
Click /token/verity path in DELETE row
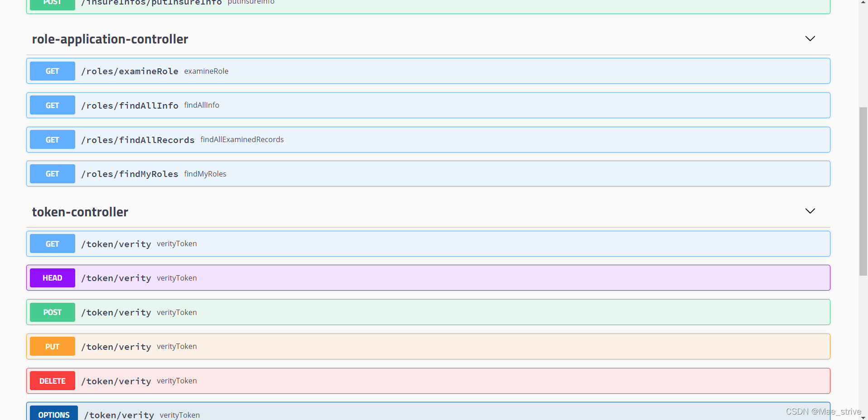click(x=116, y=382)
